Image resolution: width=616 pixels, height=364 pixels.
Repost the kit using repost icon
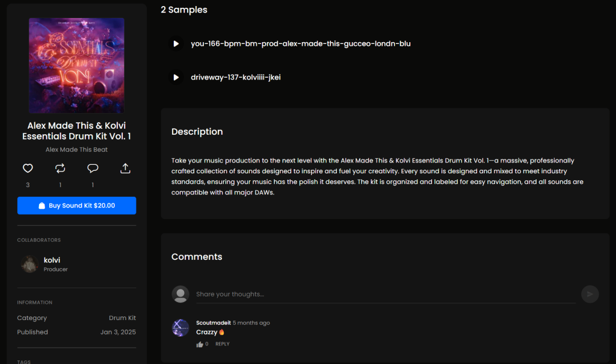coord(60,168)
